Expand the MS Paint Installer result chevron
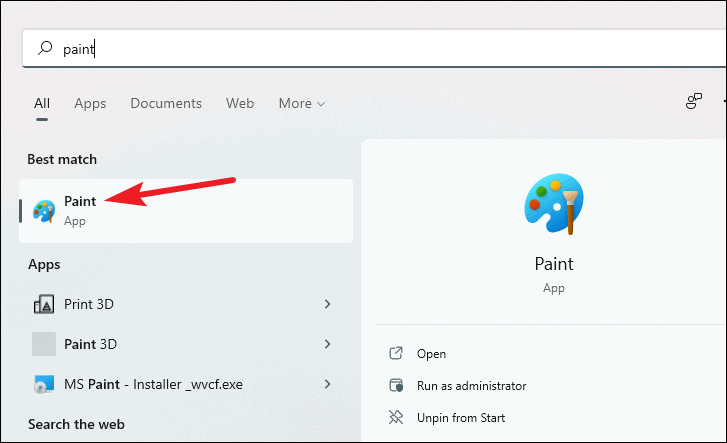The image size is (727, 443). coord(327,384)
